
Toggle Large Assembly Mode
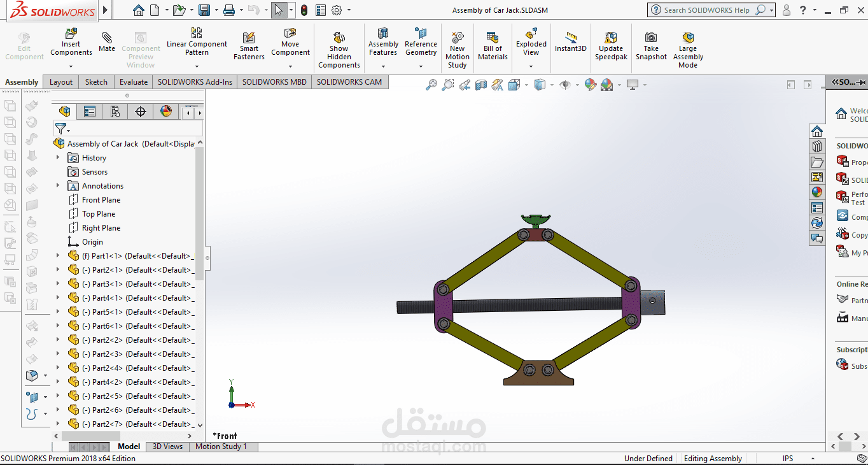click(x=688, y=50)
